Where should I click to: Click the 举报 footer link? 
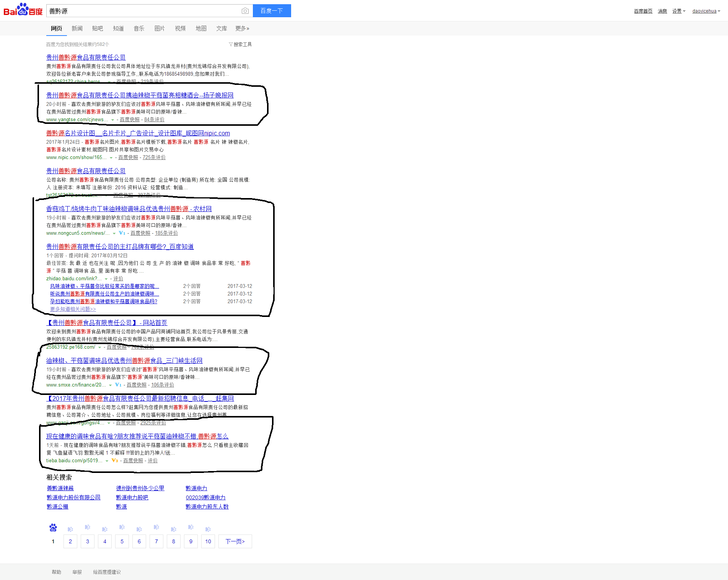point(77,572)
